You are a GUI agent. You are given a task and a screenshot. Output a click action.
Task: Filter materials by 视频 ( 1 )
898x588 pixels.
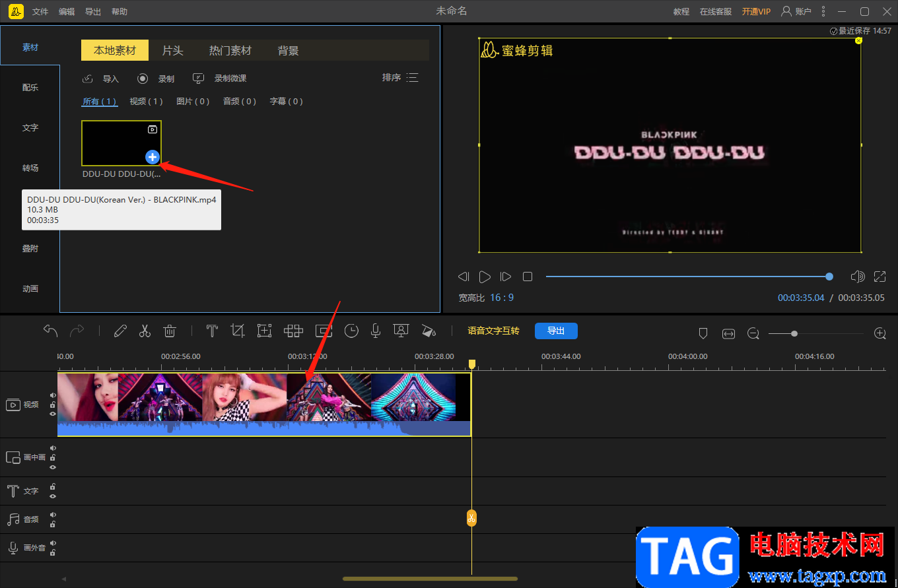click(146, 101)
